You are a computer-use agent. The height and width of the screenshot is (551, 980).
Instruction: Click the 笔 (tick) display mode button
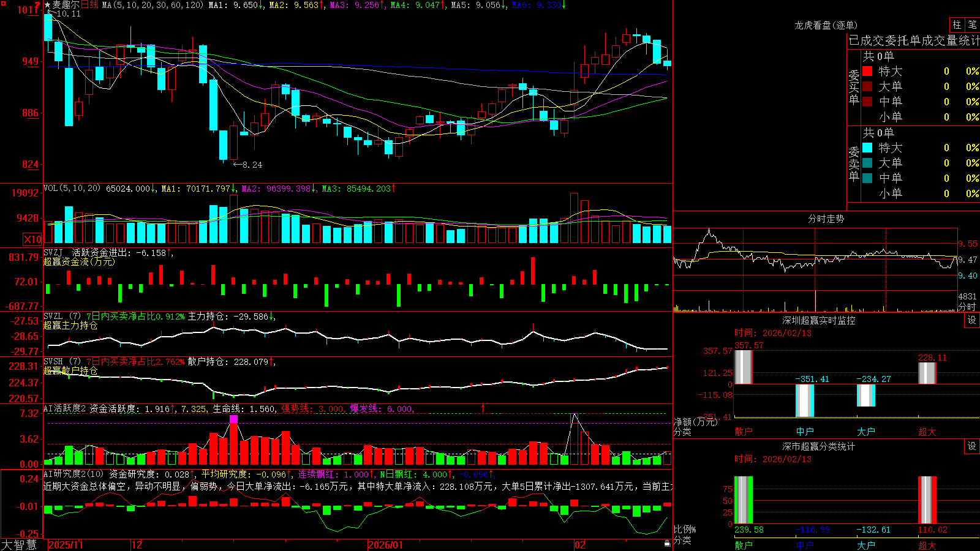pyautogui.click(x=972, y=24)
